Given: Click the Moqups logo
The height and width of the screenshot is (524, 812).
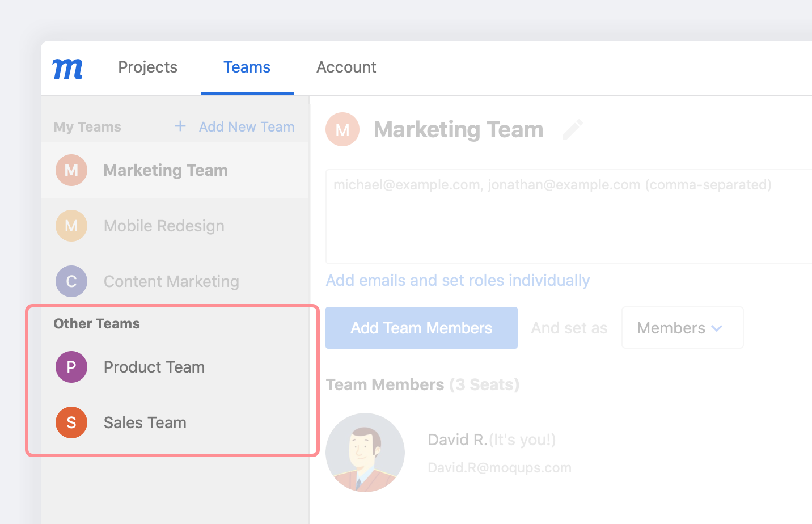Looking at the screenshot, I should pos(67,67).
